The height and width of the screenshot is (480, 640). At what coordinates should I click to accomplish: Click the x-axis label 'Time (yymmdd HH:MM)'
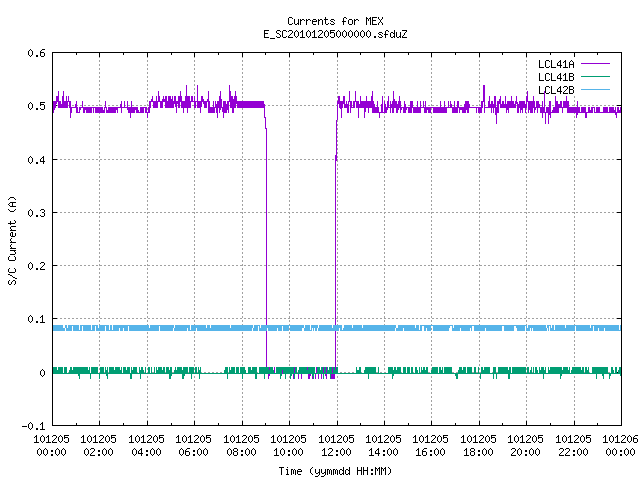[335, 471]
